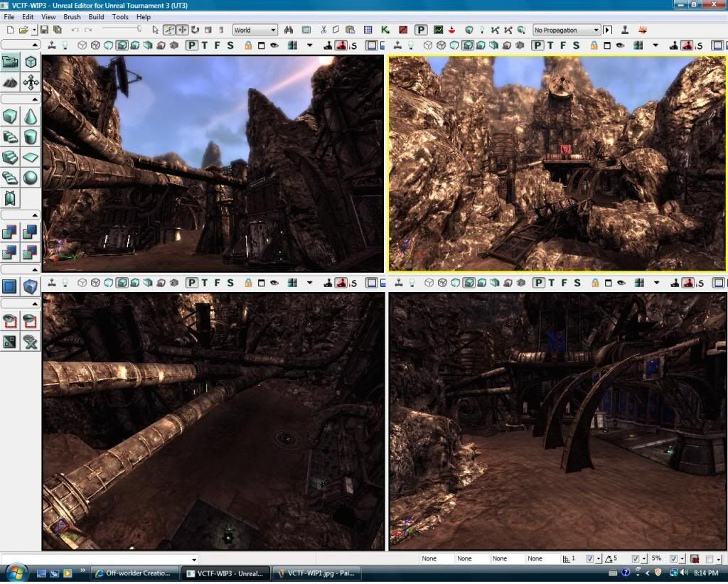Image resolution: width=728 pixels, height=584 pixels.
Task: Expand the recent files arrow beside Open
Action: (x=34, y=30)
